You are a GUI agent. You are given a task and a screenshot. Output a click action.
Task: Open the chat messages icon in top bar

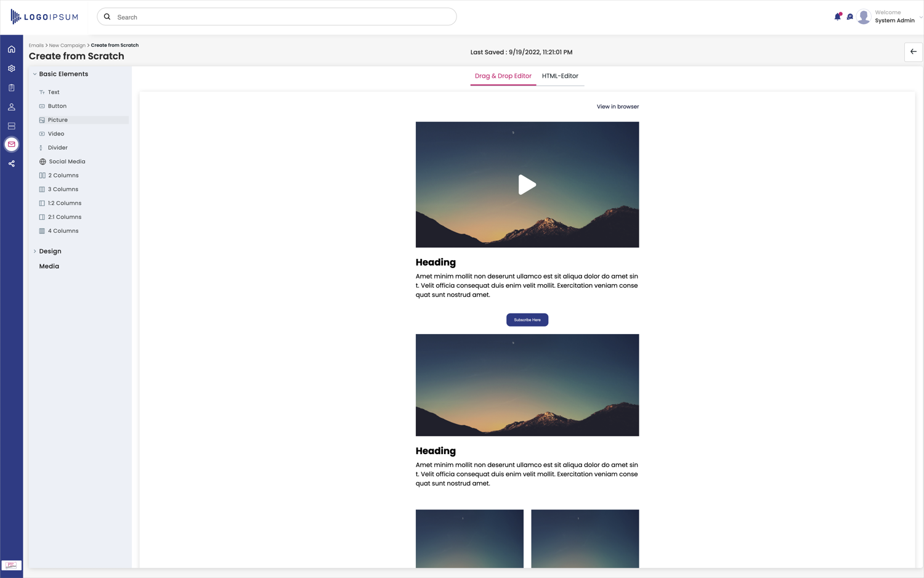(850, 17)
